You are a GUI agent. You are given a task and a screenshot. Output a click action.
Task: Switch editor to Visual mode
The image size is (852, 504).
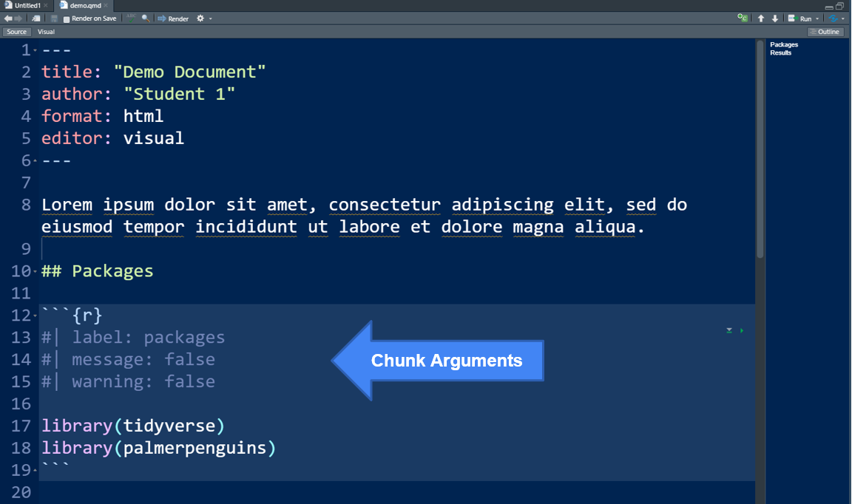[46, 32]
